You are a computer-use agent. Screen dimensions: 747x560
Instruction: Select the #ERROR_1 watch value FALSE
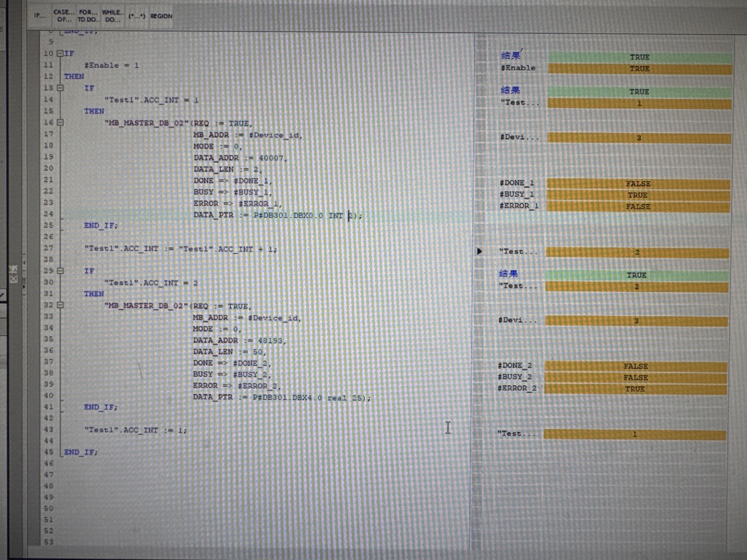[x=638, y=206]
